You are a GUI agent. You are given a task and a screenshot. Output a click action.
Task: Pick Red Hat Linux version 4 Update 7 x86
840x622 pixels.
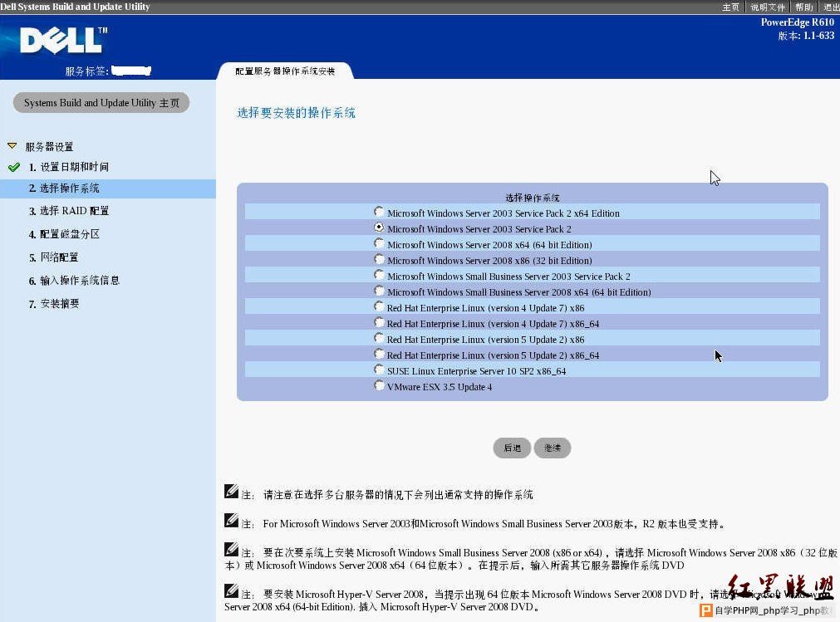379,306
